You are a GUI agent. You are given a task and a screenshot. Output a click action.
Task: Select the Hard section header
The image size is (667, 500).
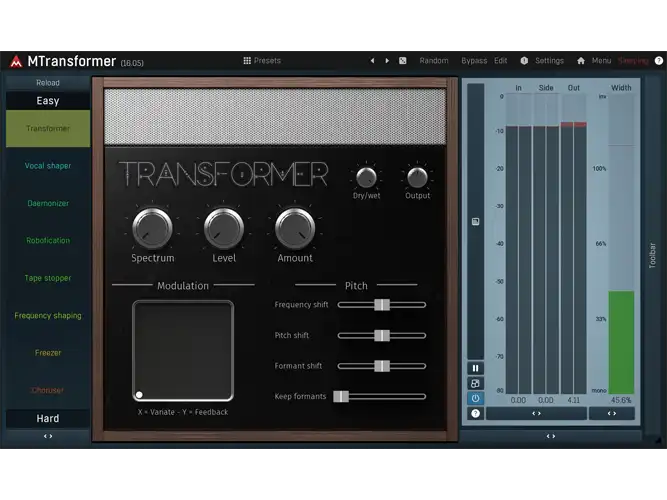tap(48, 418)
